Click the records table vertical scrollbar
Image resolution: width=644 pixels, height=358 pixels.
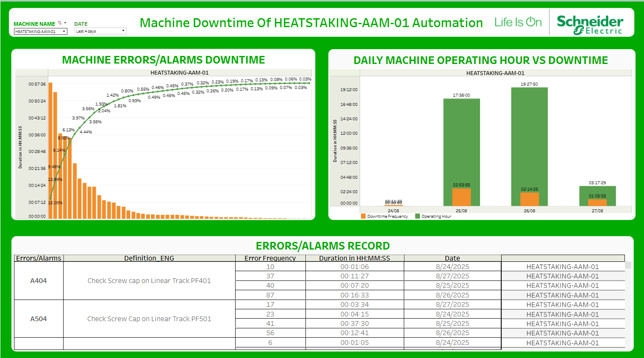[628, 305]
